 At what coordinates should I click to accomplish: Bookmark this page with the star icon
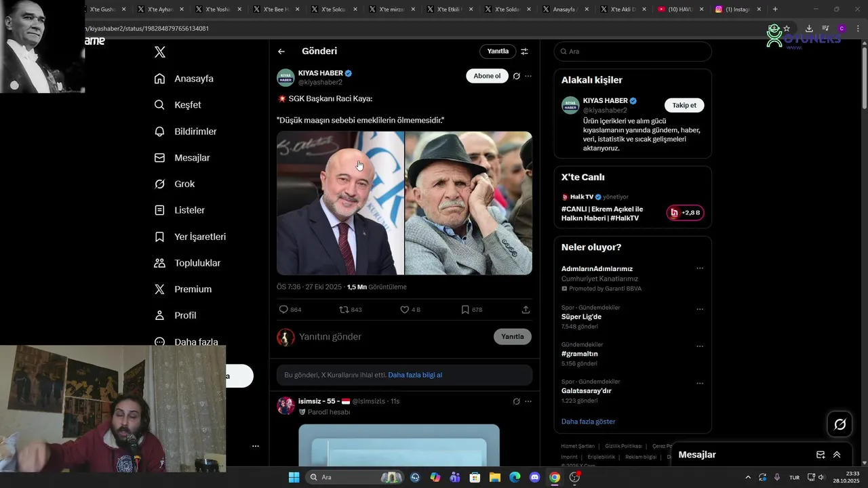(787, 28)
